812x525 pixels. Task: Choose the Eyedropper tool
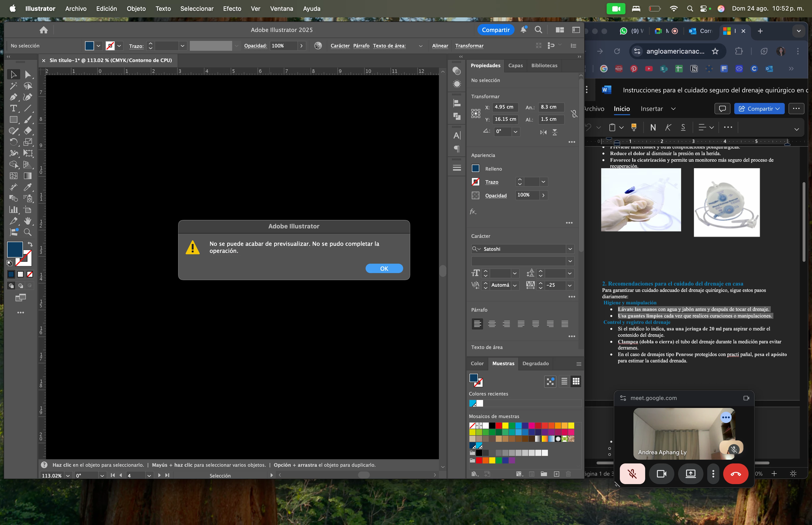coord(27,187)
